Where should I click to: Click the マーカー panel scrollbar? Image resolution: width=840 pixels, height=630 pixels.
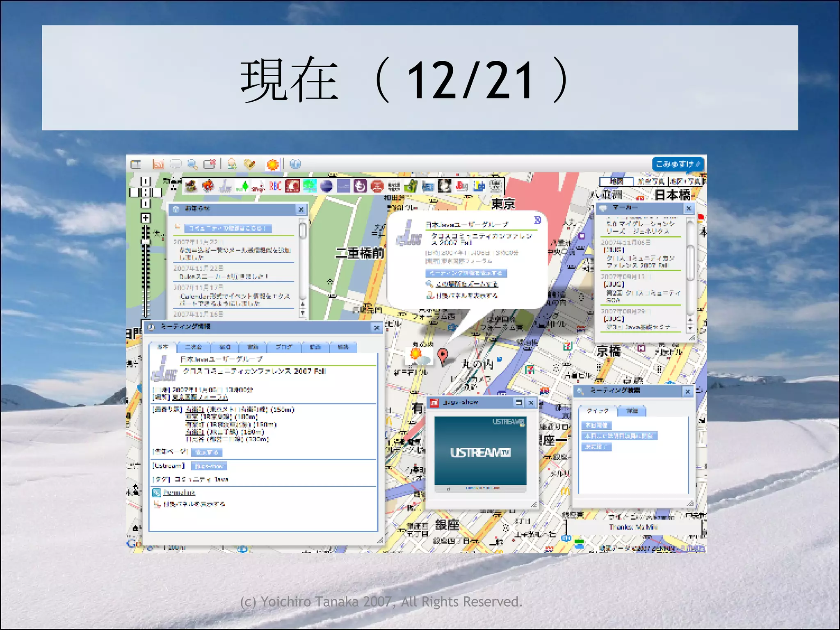pyautogui.click(x=690, y=275)
